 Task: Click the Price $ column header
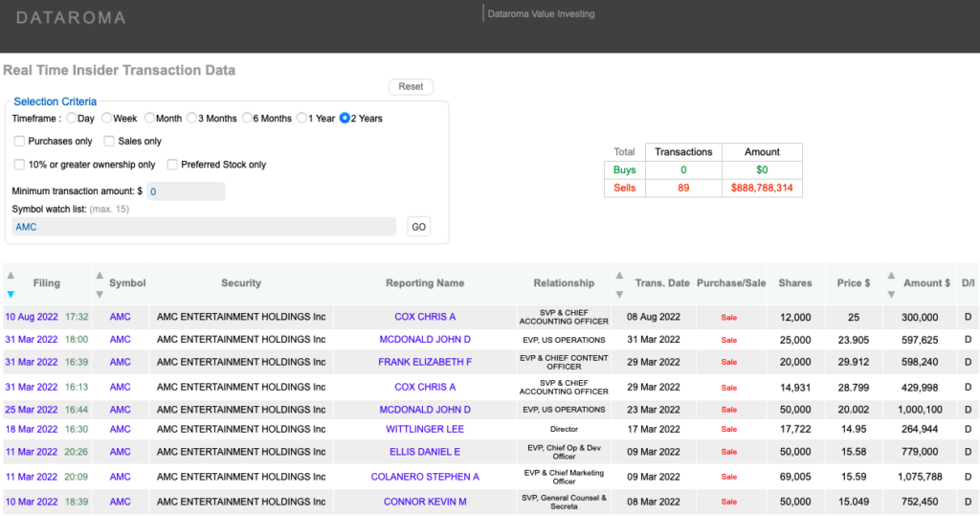(854, 282)
